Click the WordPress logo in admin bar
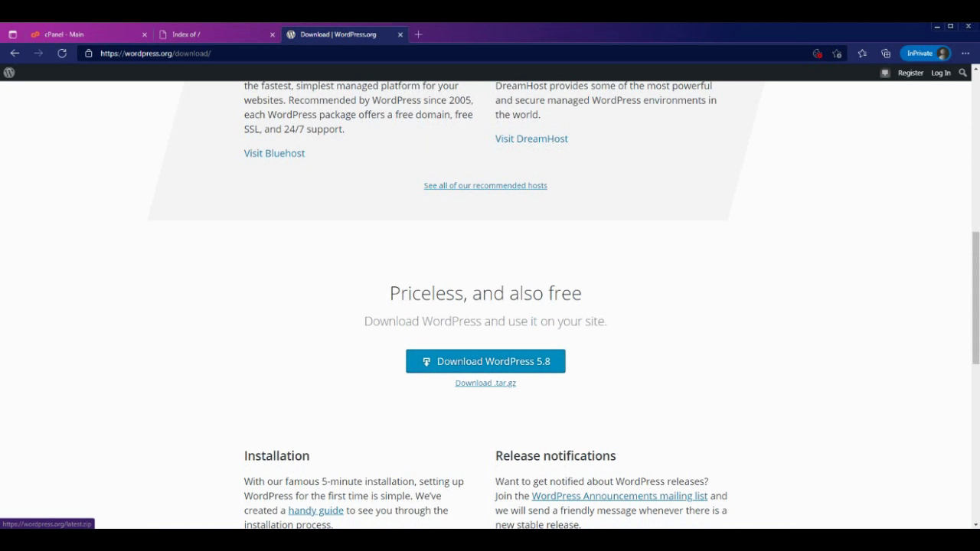The height and width of the screenshot is (551, 980). tap(9, 73)
